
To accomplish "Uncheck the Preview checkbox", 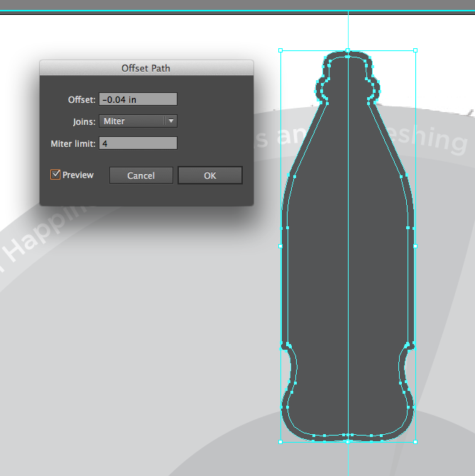I will pyautogui.click(x=55, y=175).
